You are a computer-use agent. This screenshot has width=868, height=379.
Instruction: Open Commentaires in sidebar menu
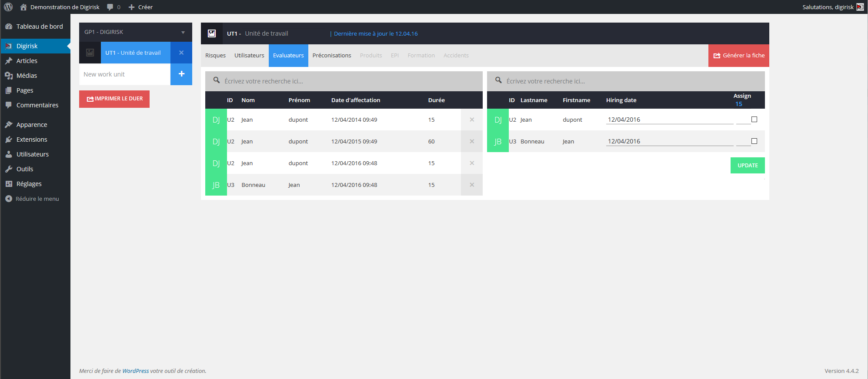point(35,105)
